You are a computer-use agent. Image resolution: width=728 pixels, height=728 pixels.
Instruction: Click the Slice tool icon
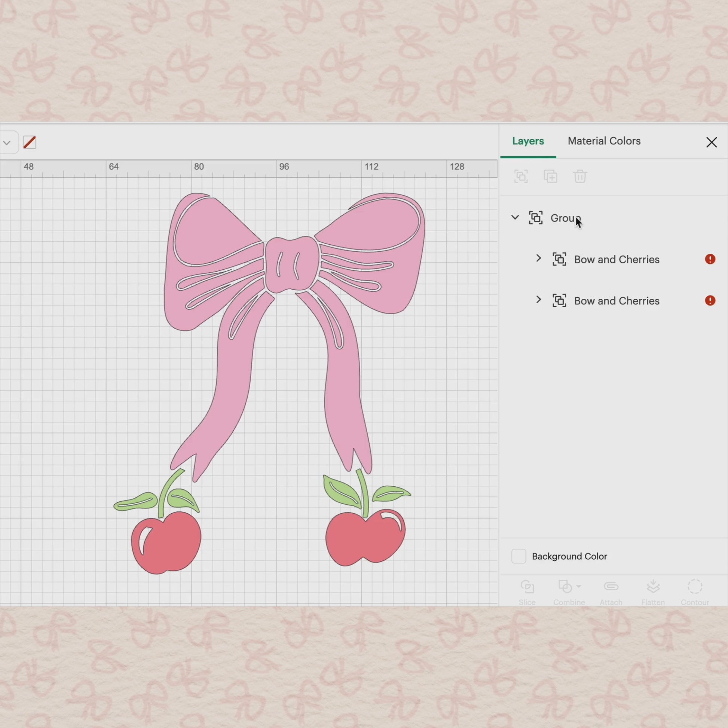(x=527, y=587)
